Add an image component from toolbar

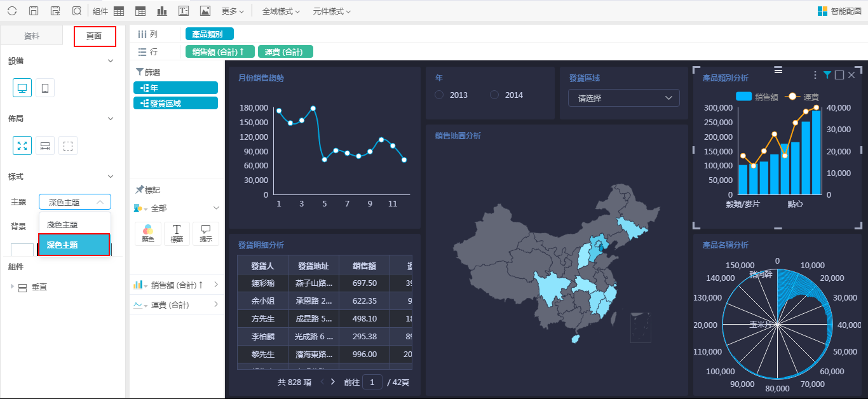pyautogui.click(x=205, y=11)
